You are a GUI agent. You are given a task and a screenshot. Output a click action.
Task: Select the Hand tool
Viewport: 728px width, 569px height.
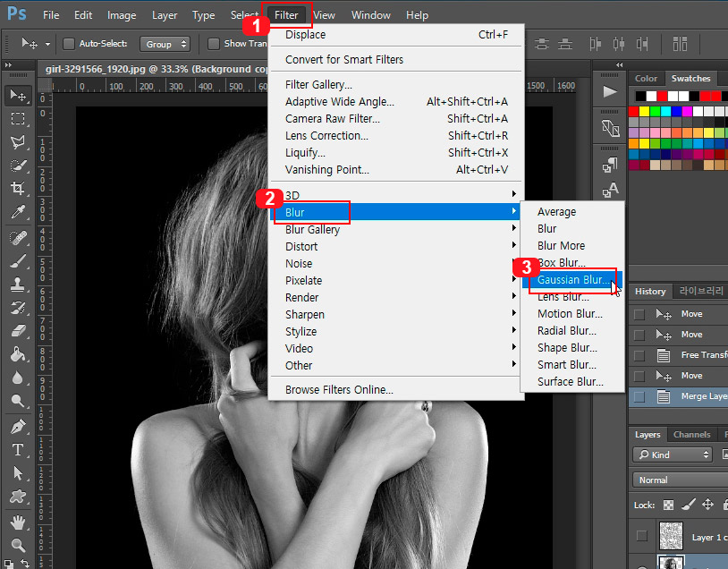click(x=18, y=522)
